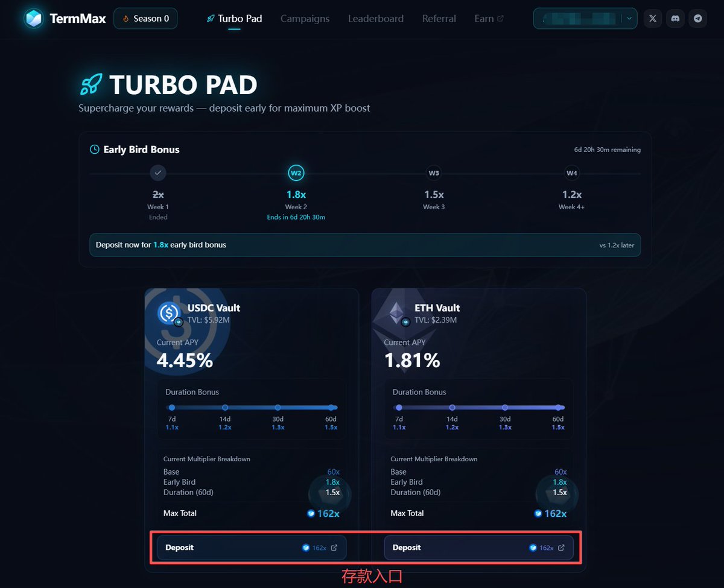Click the 'vs 1.2x later' text
This screenshot has height=588, width=724.
(617, 245)
